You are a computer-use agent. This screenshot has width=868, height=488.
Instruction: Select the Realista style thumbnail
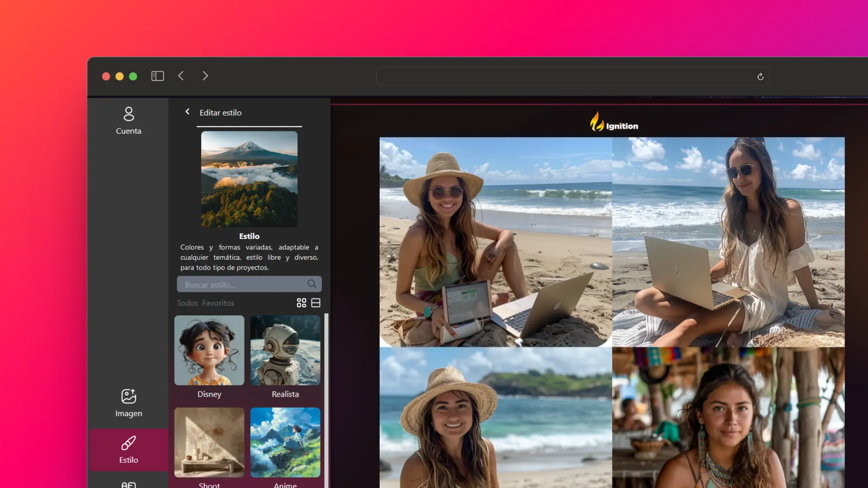click(285, 350)
